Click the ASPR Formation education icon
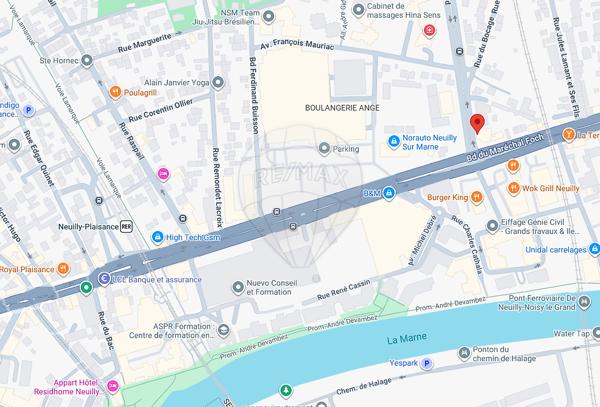This screenshot has height=407, width=600. tap(223, 330)
